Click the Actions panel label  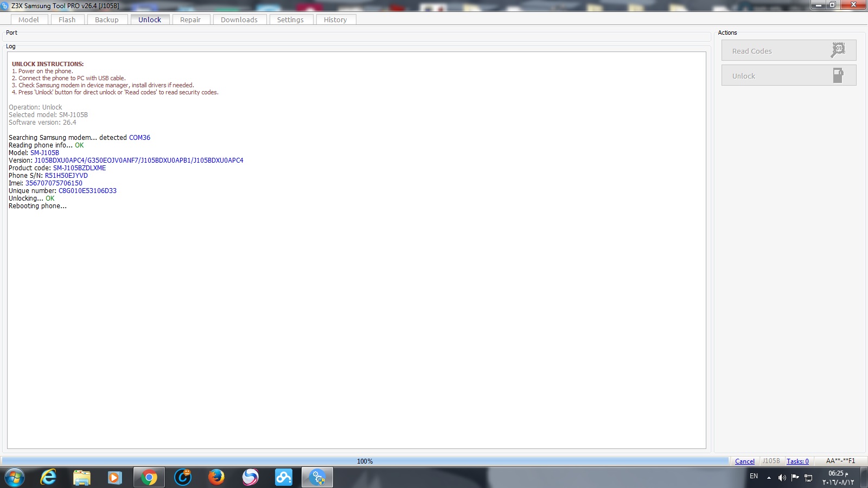click(x=727, y=33)
